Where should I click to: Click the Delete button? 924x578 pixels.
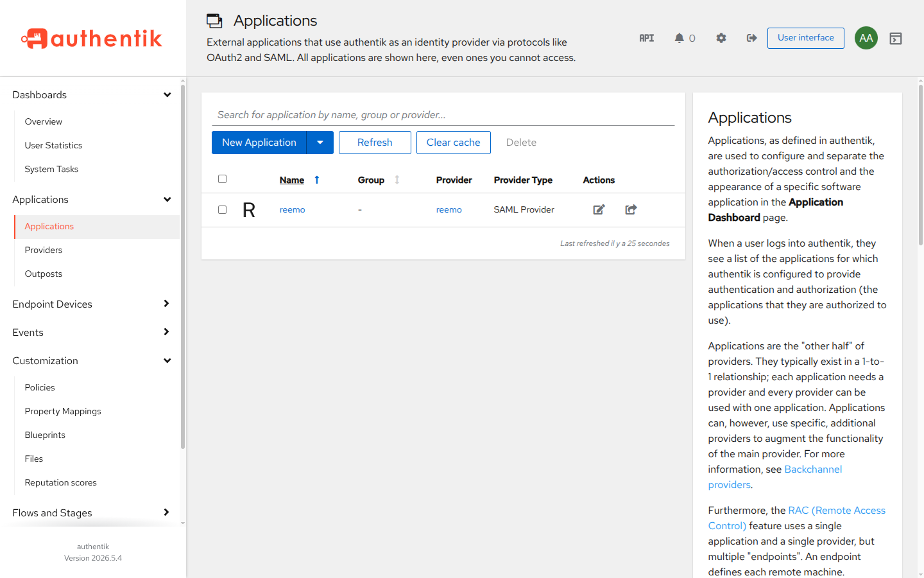point(521,143)
